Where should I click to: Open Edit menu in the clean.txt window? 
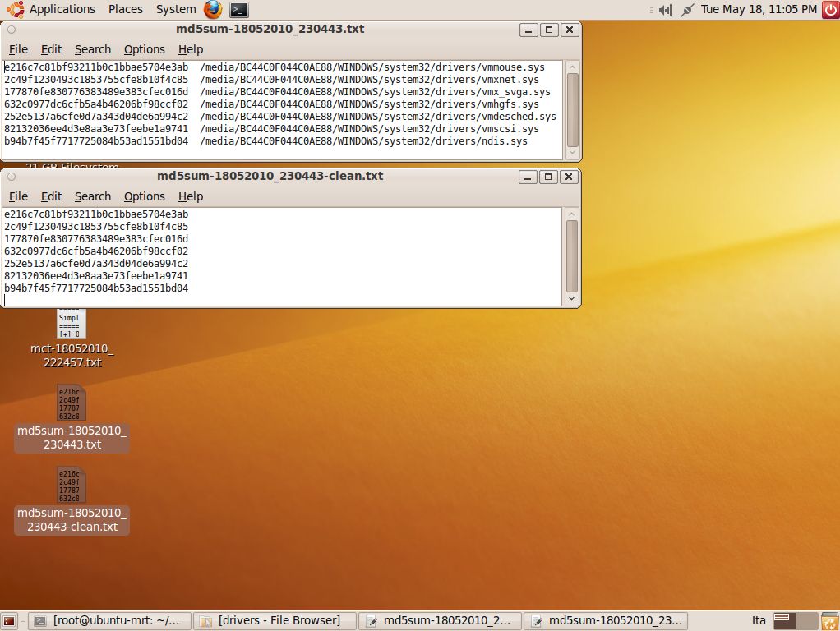tap(52, 196)
